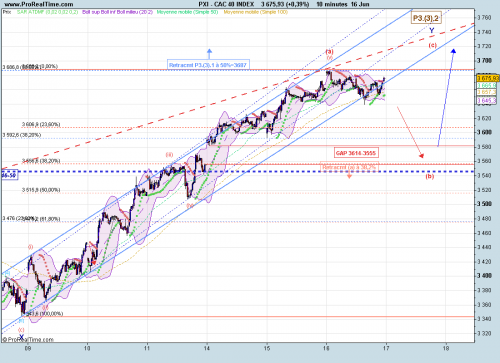Click the blue boxed '46-50' level label
This screenshot has width=500, height=363.
[9, 175]
